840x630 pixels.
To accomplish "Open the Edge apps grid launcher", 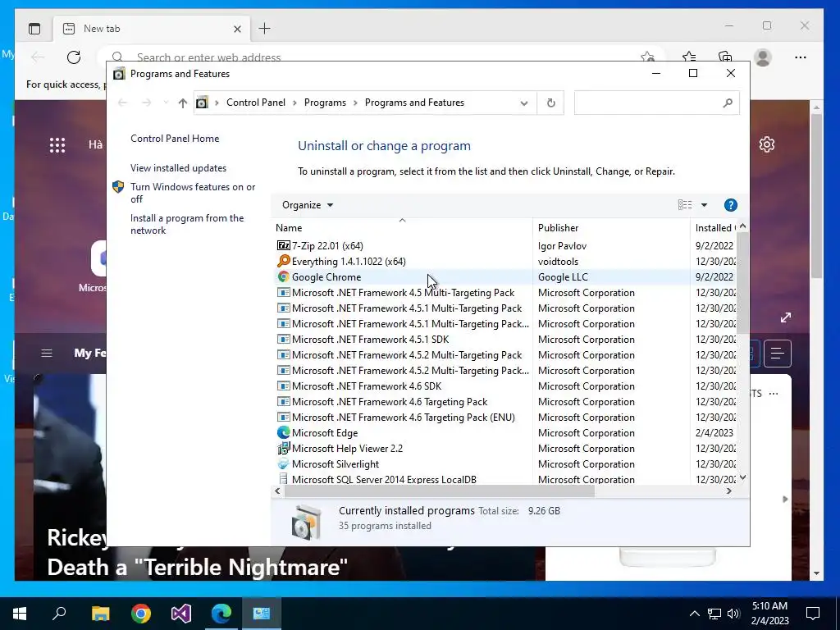I will click(57, 145).
